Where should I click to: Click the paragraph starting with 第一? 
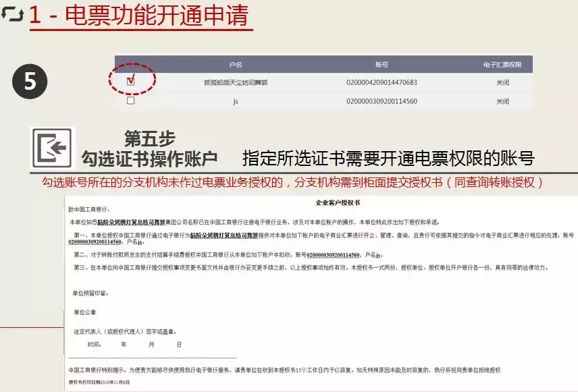(321, 238)
